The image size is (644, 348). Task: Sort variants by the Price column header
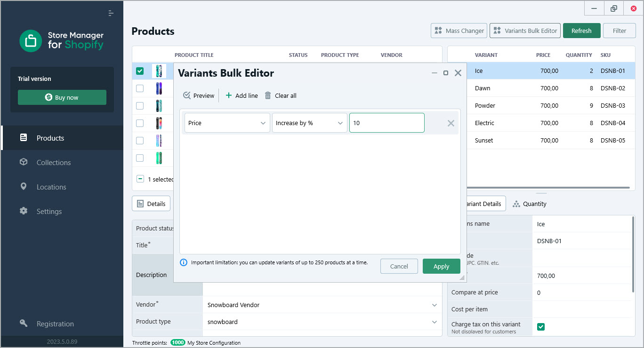click(x=543, y=55)
